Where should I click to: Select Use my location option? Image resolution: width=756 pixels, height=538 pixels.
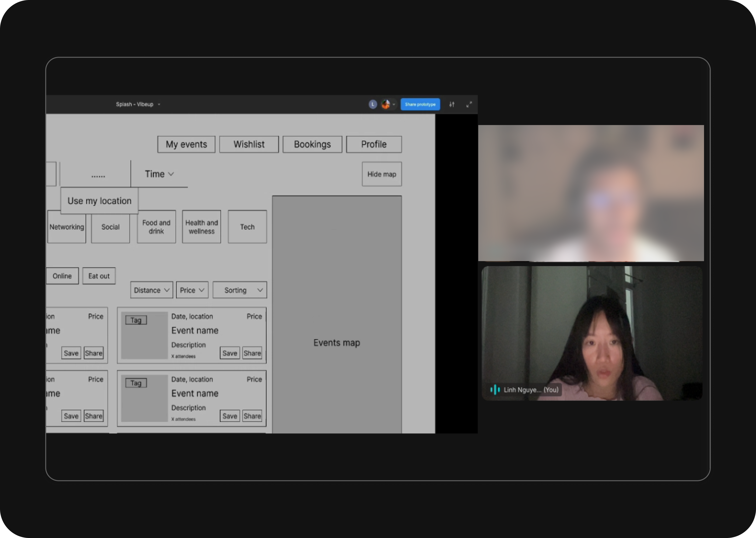point(99,201)
